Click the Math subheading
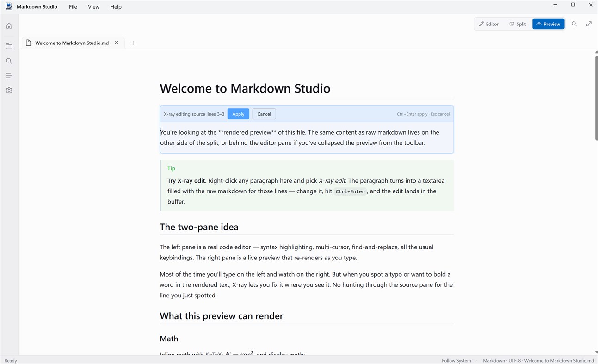The width and height of the screenshot is (598, 364). pyautogui.click(x=169, y=339)
